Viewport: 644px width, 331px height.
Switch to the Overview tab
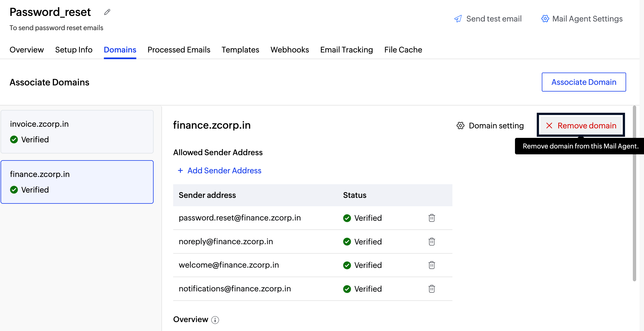[x=27, y=50]
